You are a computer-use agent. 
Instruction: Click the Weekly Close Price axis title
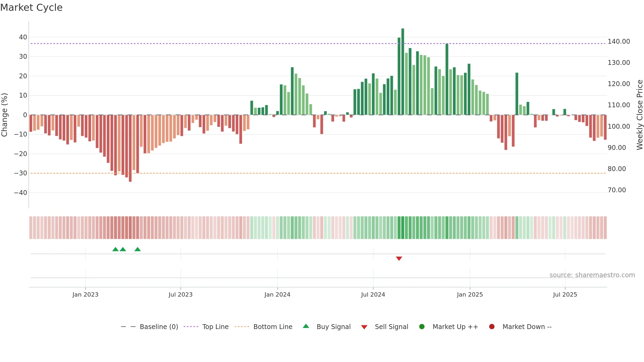pos(640,115)
